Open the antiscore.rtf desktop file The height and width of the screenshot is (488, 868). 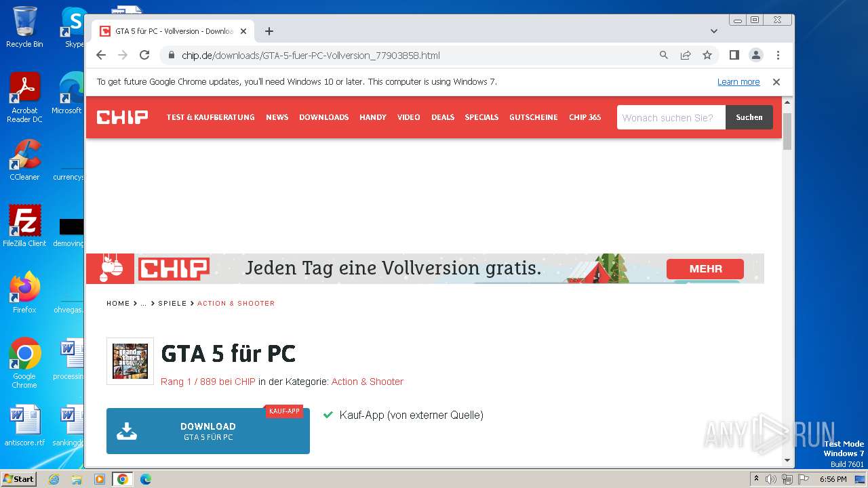pos(24,426)
